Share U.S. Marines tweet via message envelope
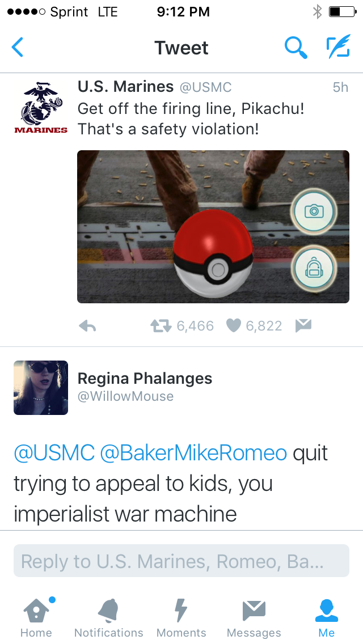The height and width of the screenshot is (644, 363). 303,326
